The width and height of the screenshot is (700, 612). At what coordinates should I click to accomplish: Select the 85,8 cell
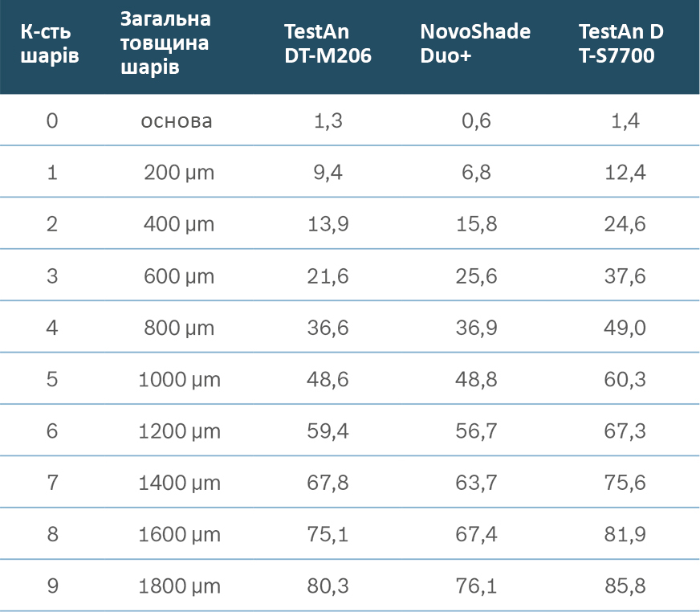[x=625, y=586]
